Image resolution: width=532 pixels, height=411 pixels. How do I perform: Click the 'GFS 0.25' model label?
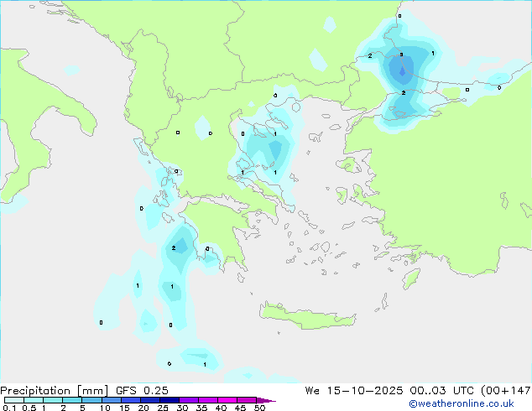(142, 391)
